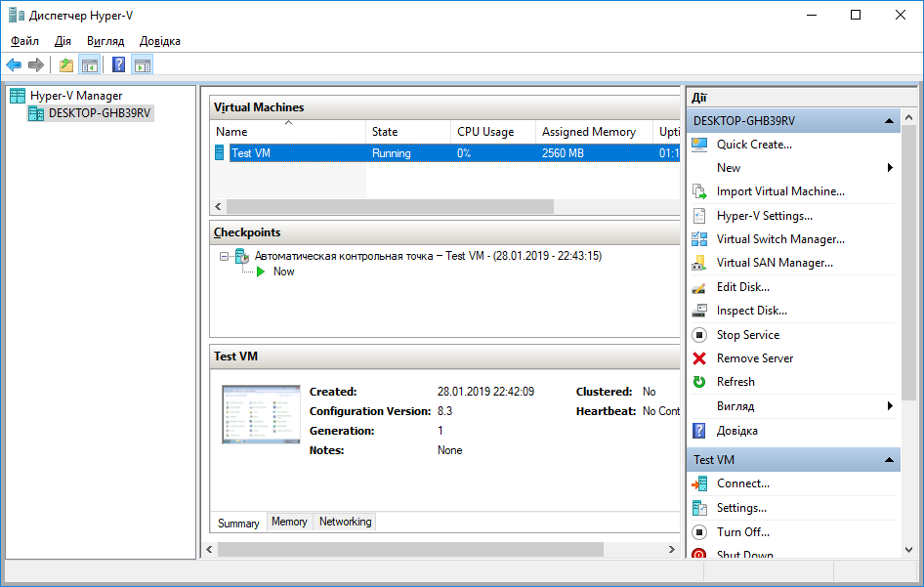
Task: Select the Now checkpoint node
Action: click(283, 272)
